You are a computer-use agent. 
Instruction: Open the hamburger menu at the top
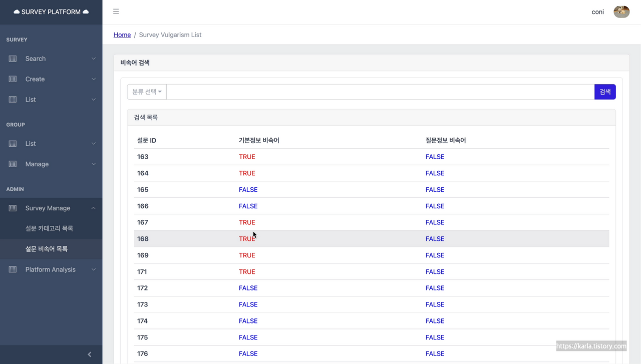pyautogui.click(x=116, y=12)
